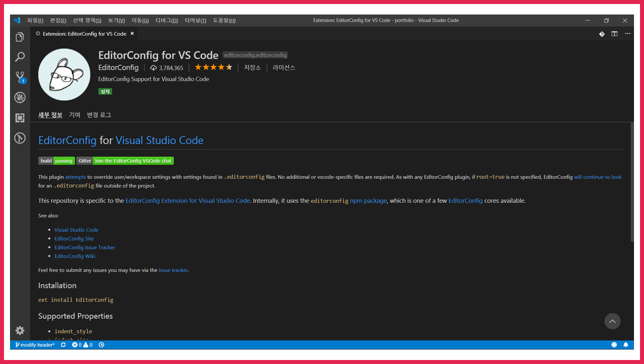This screenshot has height=364, width=644.
Task: Open the npm package link
Action: pyautogui.click(x=368, y=200)
